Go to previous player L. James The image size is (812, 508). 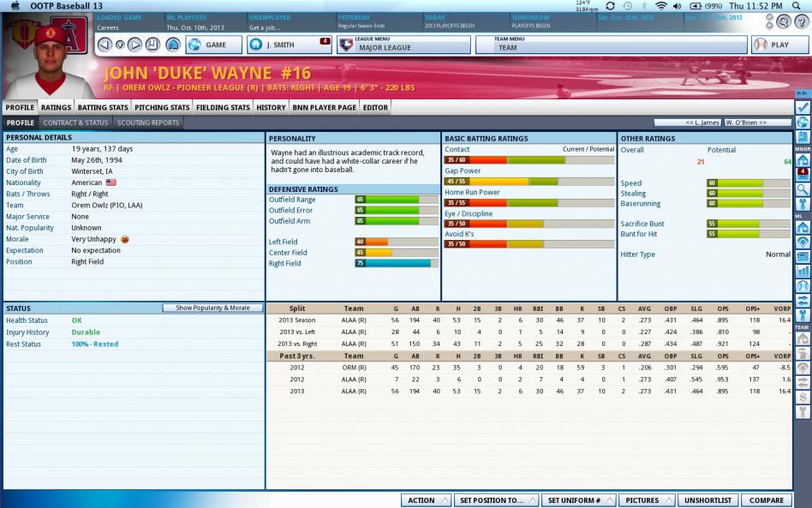(x=688, y=123)
